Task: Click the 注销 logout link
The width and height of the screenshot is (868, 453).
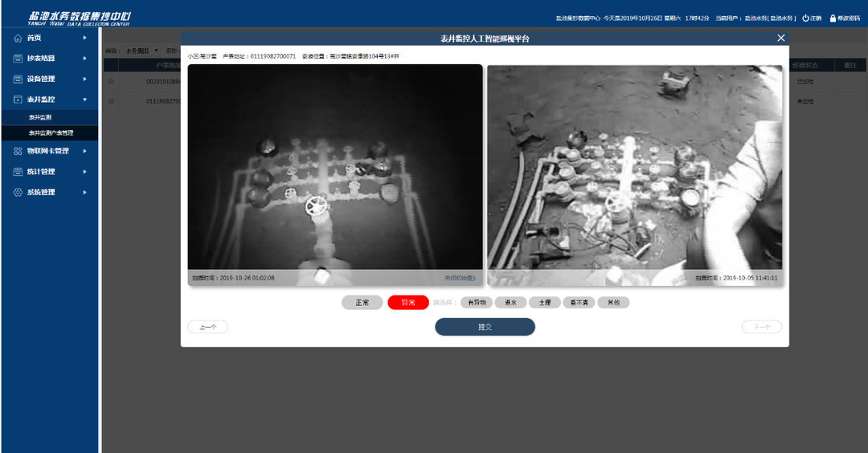Action: [816, 18]
